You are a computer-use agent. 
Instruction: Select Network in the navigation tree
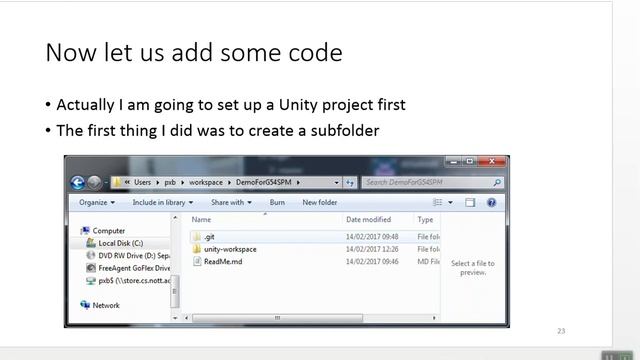tap(106, 305)
